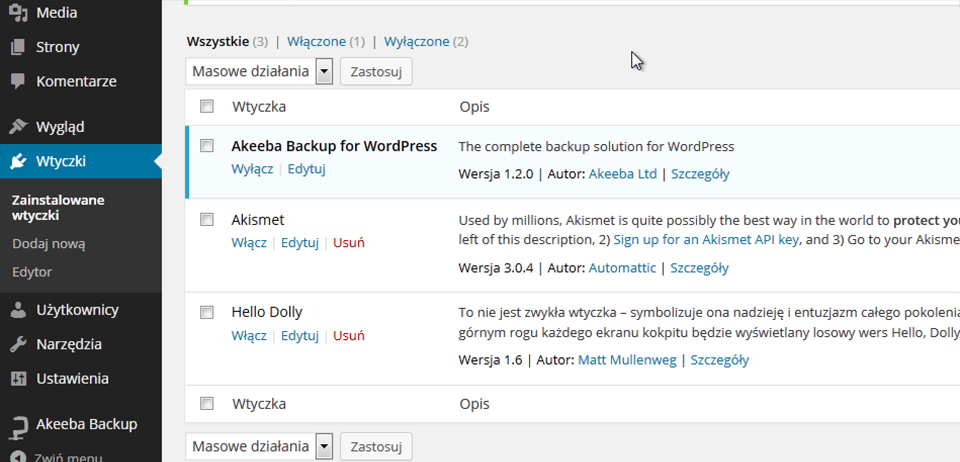Viewport: 960px width, 462px height.
Task: Click Wyłącz under Akeeba Backup for WordPress
Action: tap(252, 169)
